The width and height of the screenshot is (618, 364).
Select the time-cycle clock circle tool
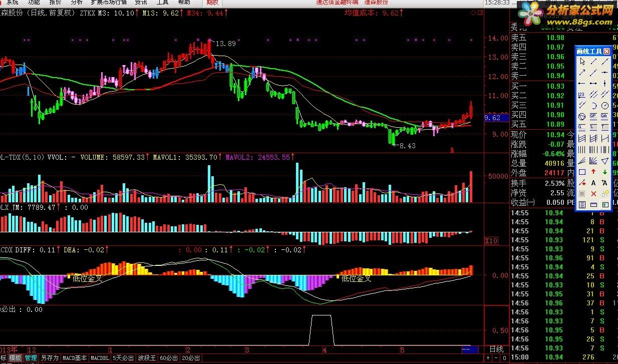(x=605, y=105)
